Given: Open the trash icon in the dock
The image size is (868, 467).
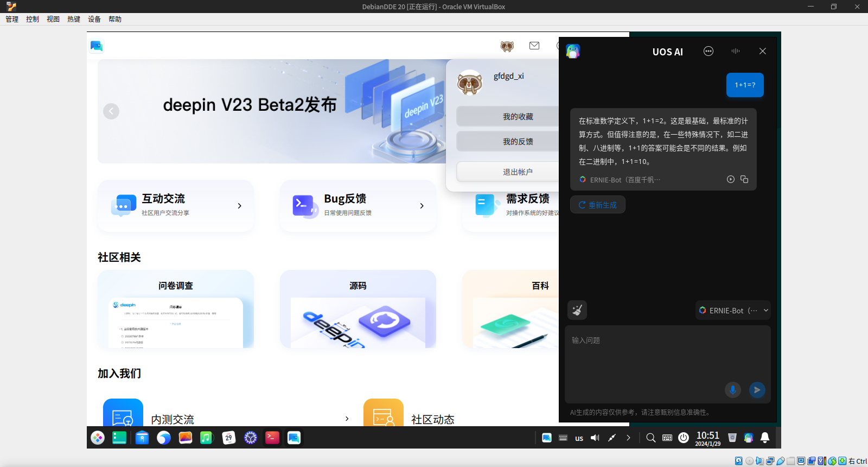Looking at the screenshot, I should (732, 438).
